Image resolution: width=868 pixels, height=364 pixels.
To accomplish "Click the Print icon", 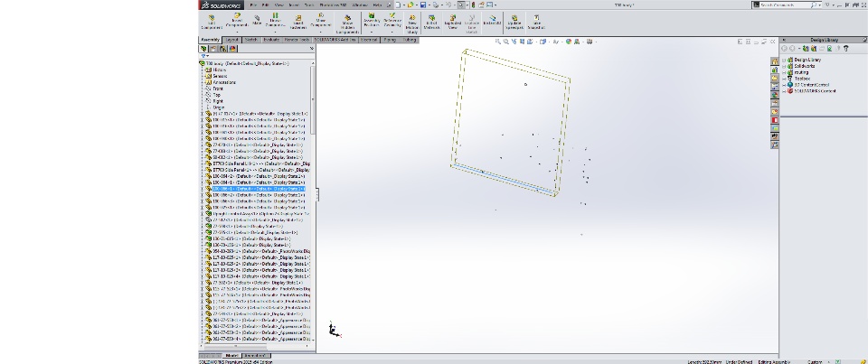I will click(436, 5).
